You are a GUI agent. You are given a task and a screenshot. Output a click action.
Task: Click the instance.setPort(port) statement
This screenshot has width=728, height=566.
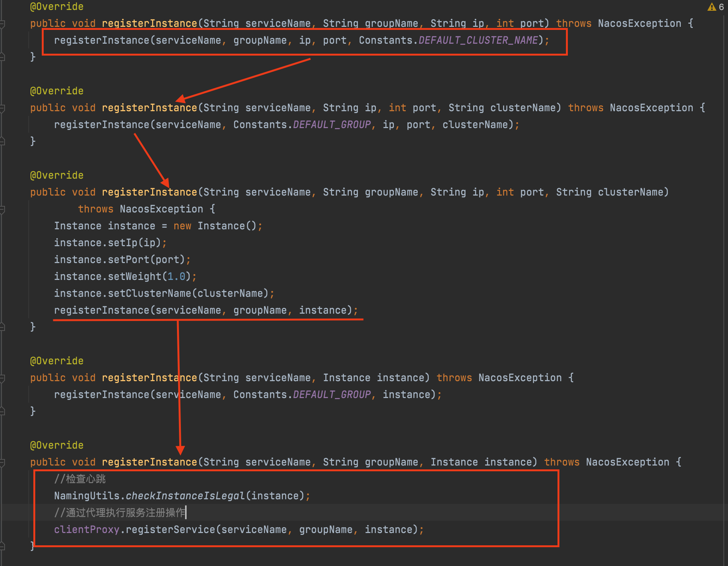click(122, 260)
